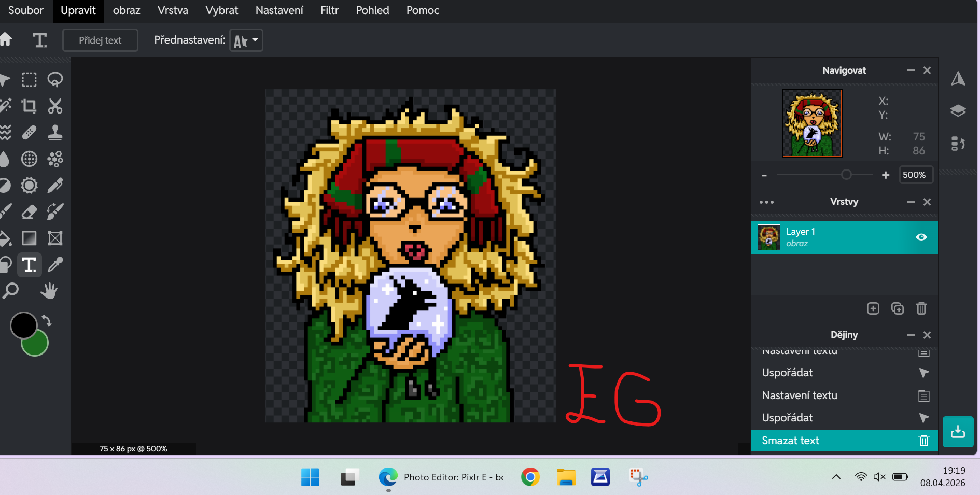The height and width of the screenshot is (495, 980).
Task: Open Vrstvy panel three-dot options menu
Action: pos(766,202)
